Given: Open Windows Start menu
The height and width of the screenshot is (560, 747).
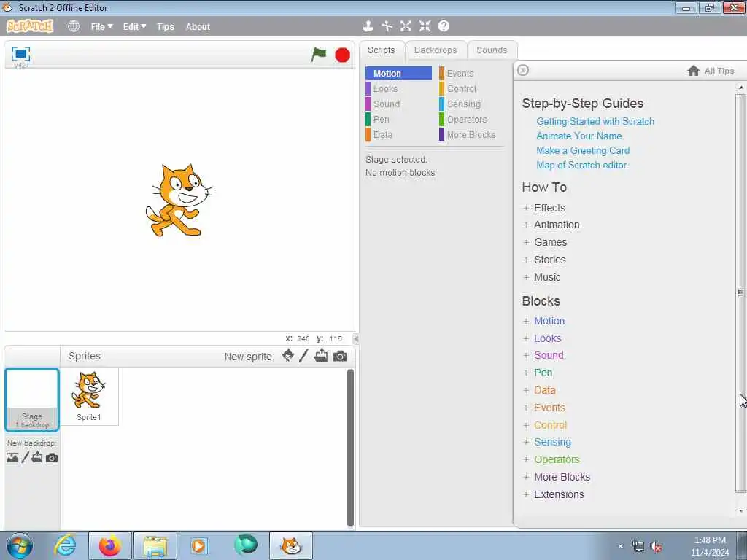Looking at the screenshot, I should point(20,545).
